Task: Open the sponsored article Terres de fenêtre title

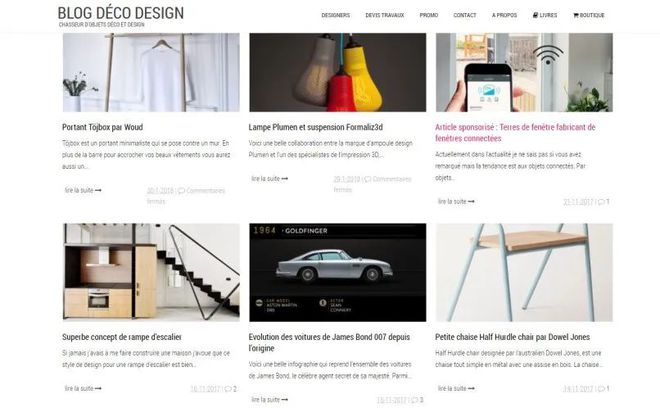Action: (515, 133)
